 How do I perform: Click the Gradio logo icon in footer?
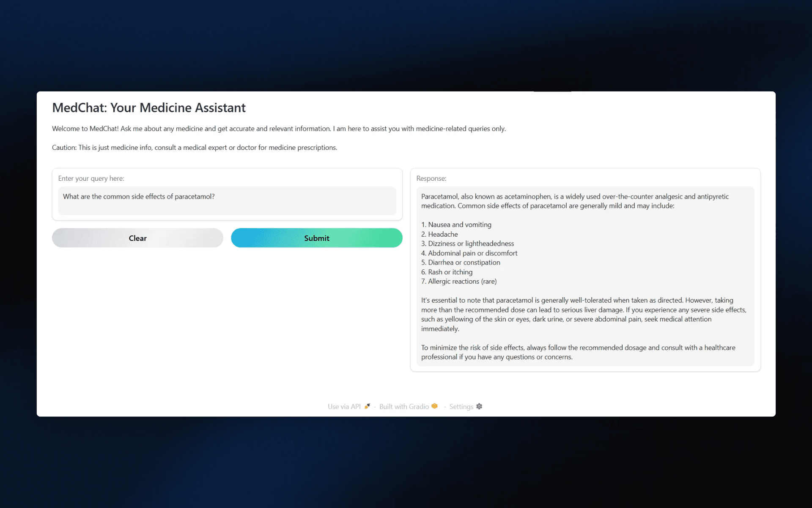434,406
